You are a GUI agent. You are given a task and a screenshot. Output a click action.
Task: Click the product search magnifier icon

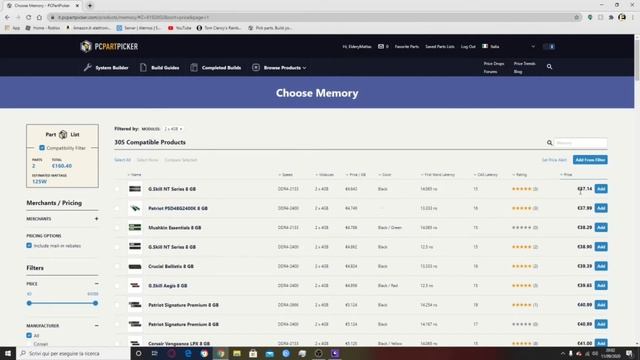(x=549, y=143)
